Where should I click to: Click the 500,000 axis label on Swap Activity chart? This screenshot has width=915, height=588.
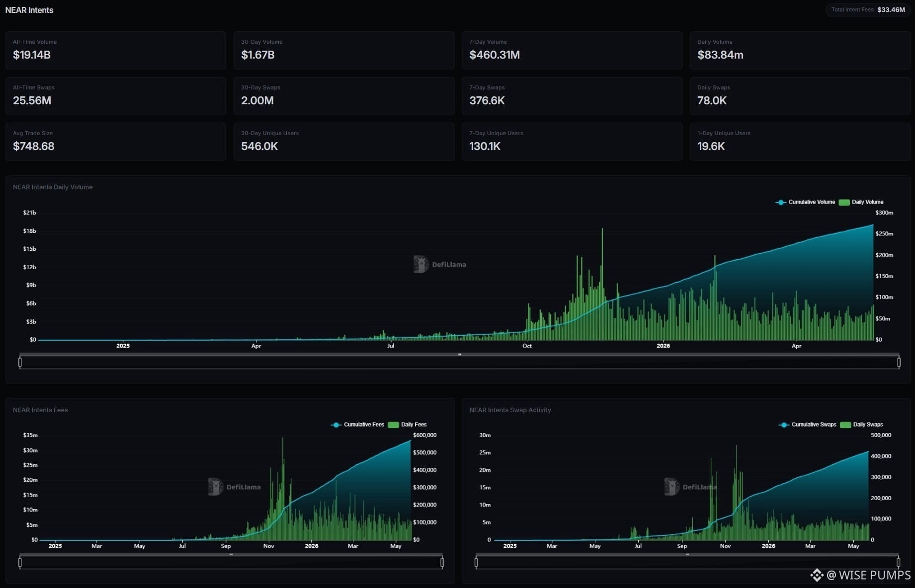tap(881, 435)
